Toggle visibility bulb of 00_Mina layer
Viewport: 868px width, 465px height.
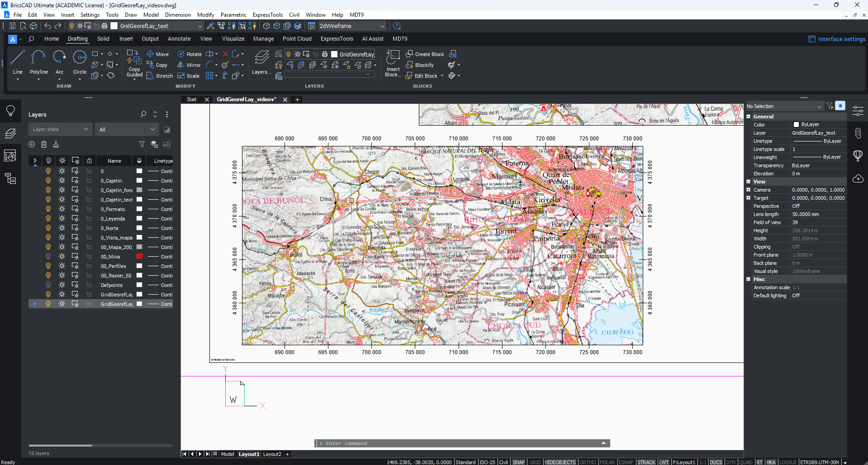click(x=48, y=257)
